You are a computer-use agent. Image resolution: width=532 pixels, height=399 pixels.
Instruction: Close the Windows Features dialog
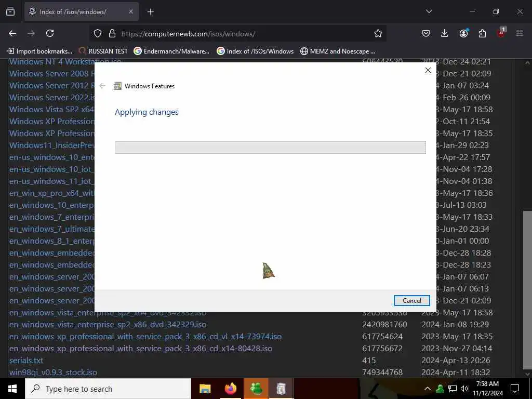[x=428, y=70]
